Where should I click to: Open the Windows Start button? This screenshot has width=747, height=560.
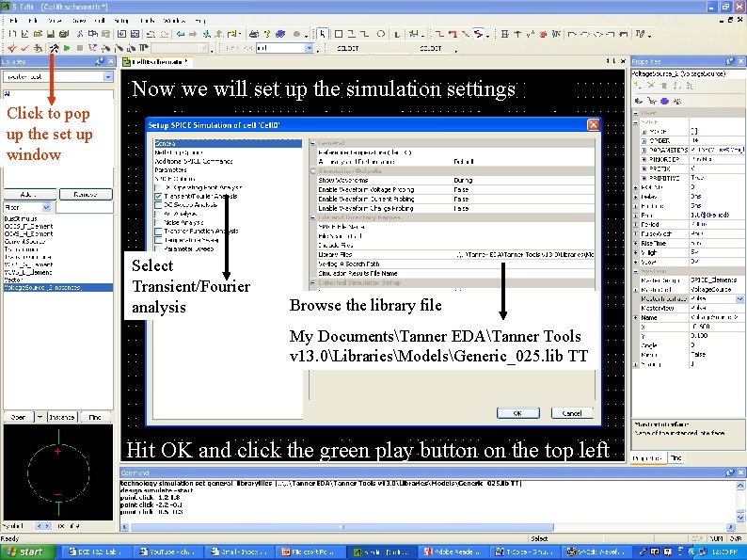[x=26, y=552]
